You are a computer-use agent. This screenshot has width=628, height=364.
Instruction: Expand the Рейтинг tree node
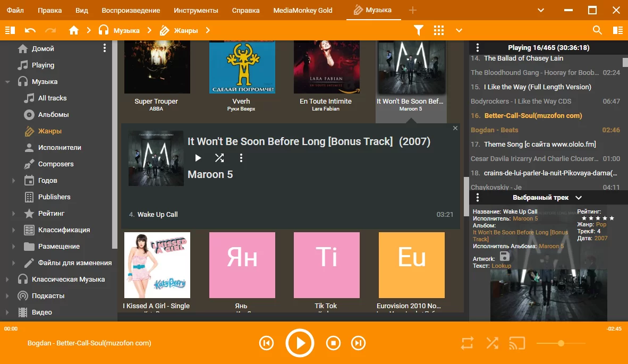click(14, 214)
